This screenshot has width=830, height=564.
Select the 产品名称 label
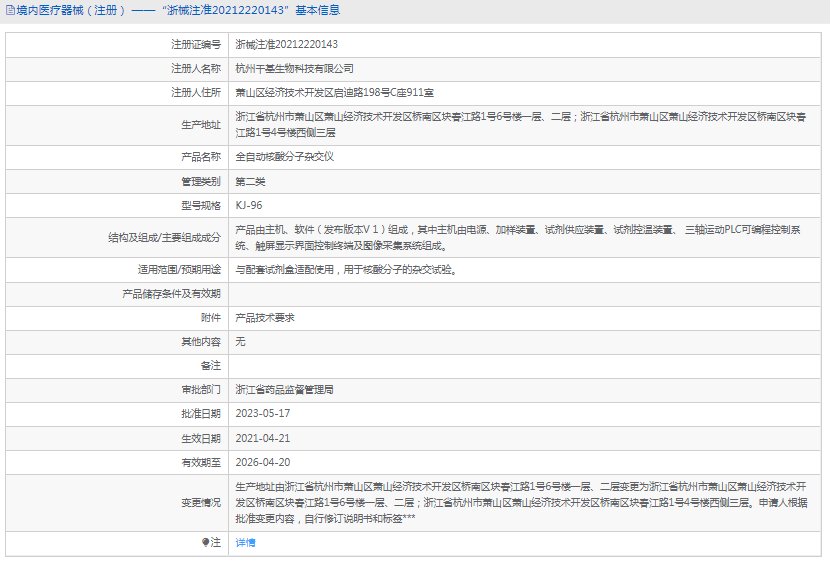(201, 157)
